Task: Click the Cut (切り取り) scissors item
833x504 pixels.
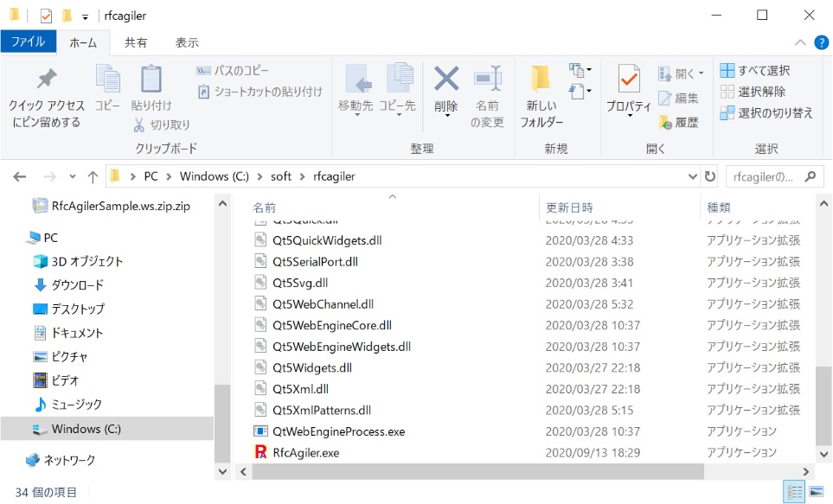Action: tap(162, 124)
